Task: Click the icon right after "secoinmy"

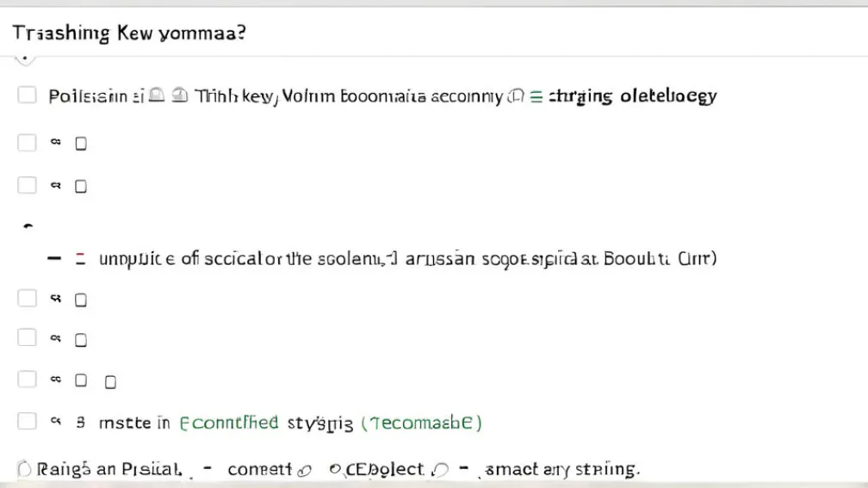Action: (517, 96)
